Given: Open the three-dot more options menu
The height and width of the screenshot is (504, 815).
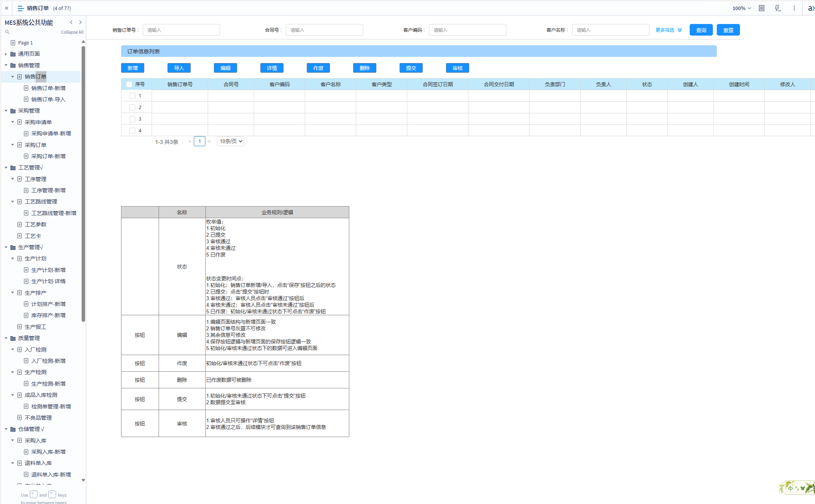Looking at the screenshot, I should click(x=794, y=8).
